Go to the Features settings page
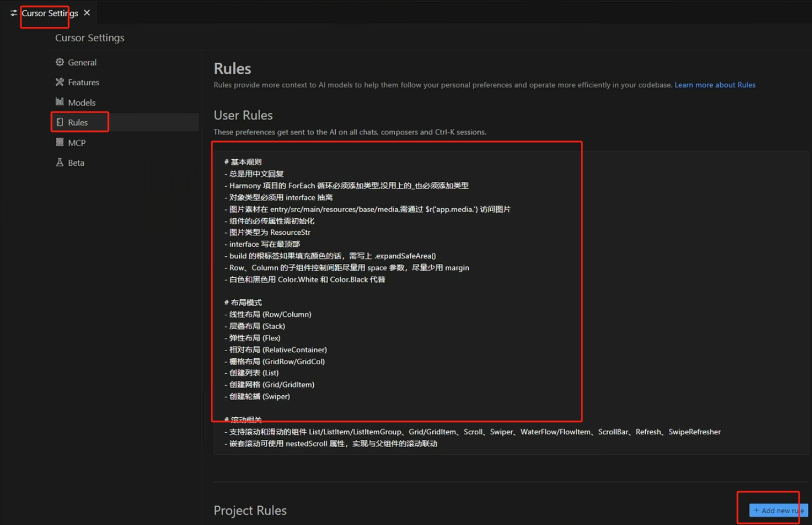Screen dimensions: 812x525 [x=84, y=82]
